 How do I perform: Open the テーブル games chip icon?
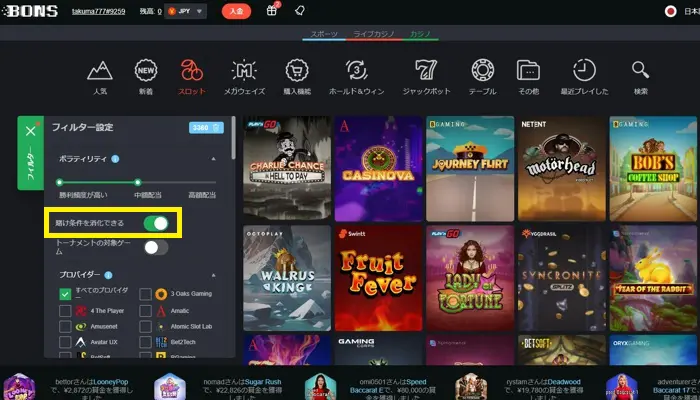click(482, 71)
